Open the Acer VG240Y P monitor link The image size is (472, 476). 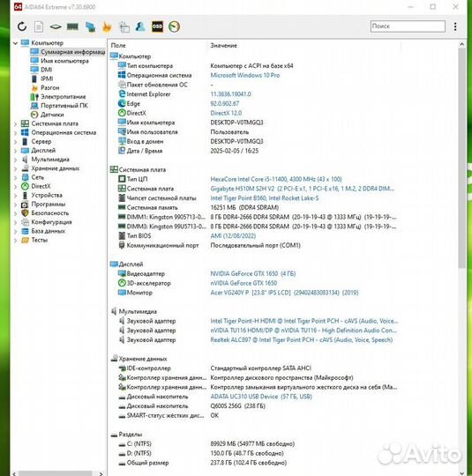pos(284,293)
